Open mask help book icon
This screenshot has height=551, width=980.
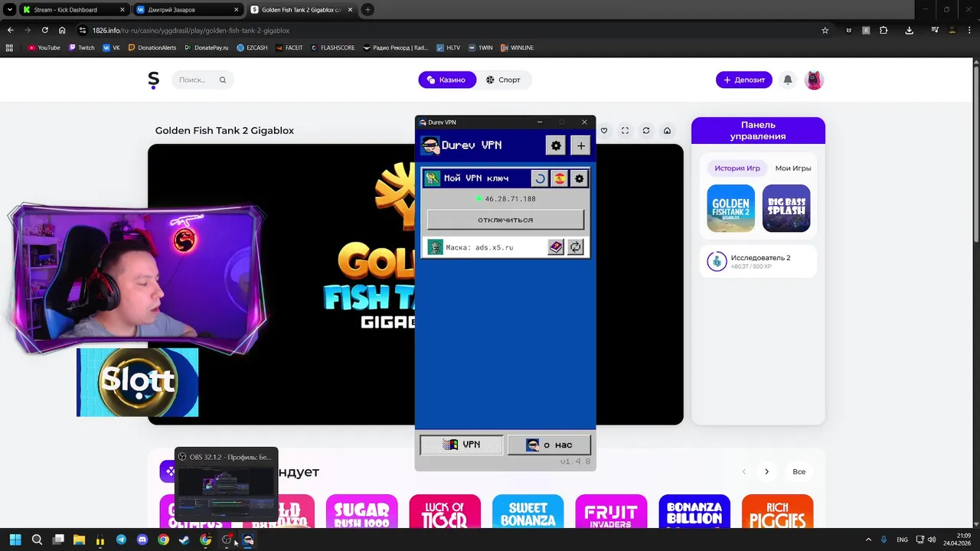coord(556,247)
